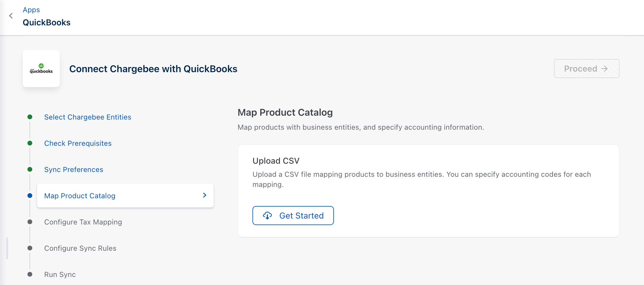Select the Configure Tax Mapping step

point(83,222)
